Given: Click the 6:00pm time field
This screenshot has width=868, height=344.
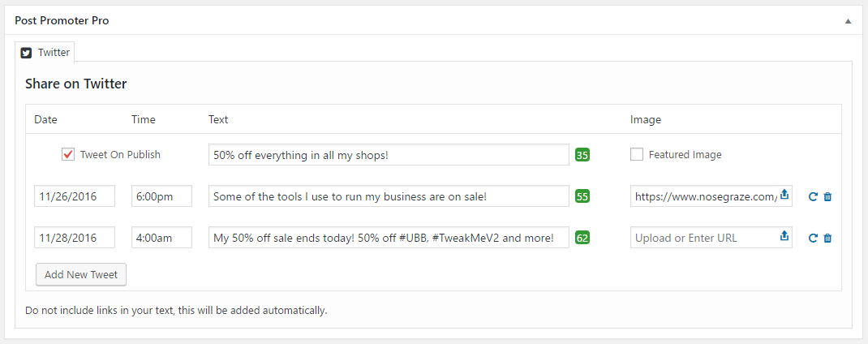Looking at the screenshot, I should 161,196.
